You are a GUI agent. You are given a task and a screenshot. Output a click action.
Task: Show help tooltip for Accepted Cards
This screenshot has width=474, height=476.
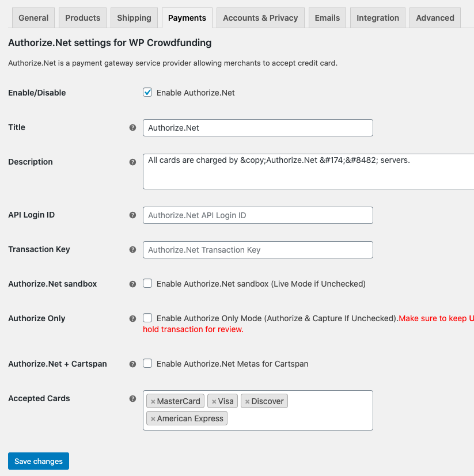pos(132,399)
